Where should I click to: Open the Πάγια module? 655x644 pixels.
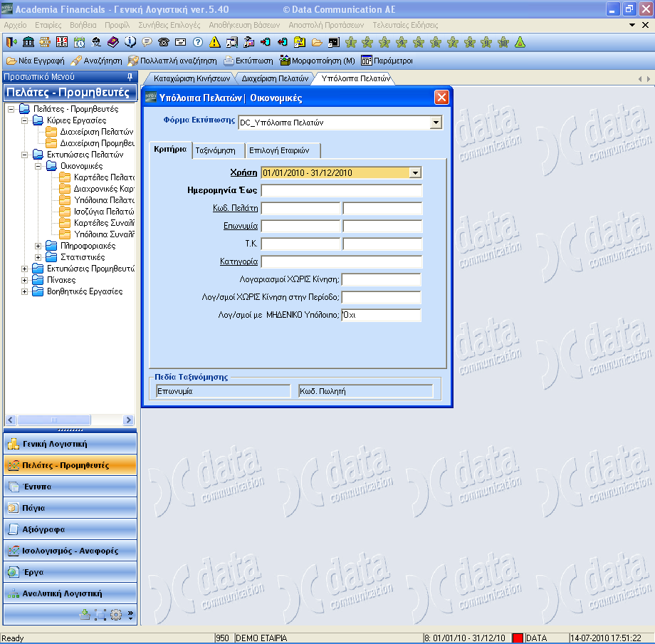70,508
